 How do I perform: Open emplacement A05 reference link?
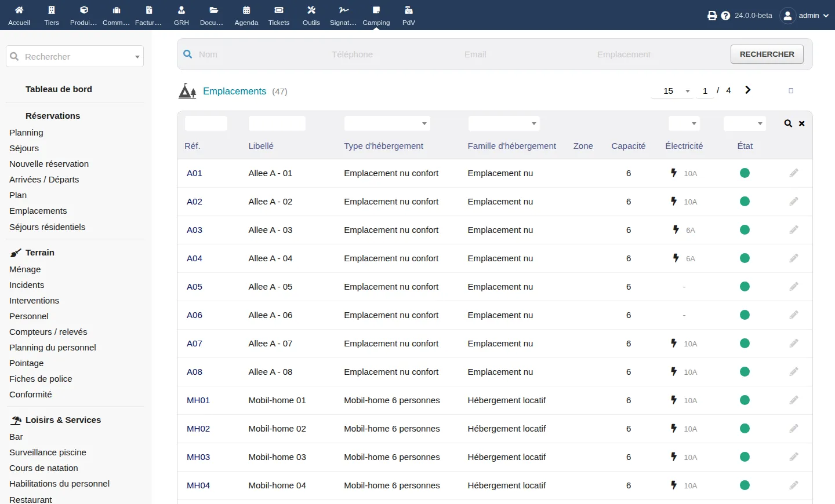(194, 287)
